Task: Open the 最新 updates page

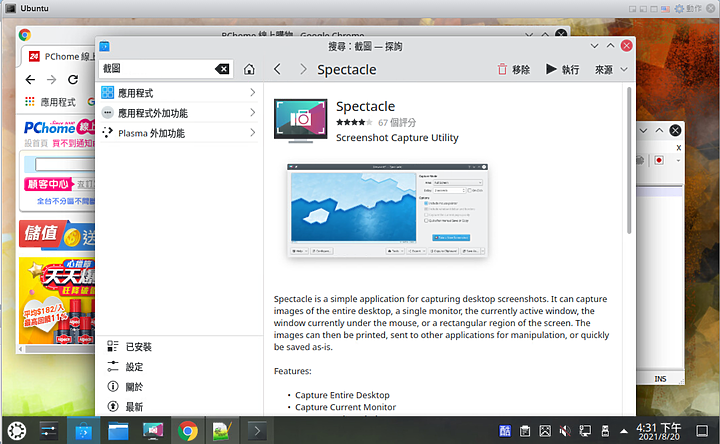Action: 179,407
